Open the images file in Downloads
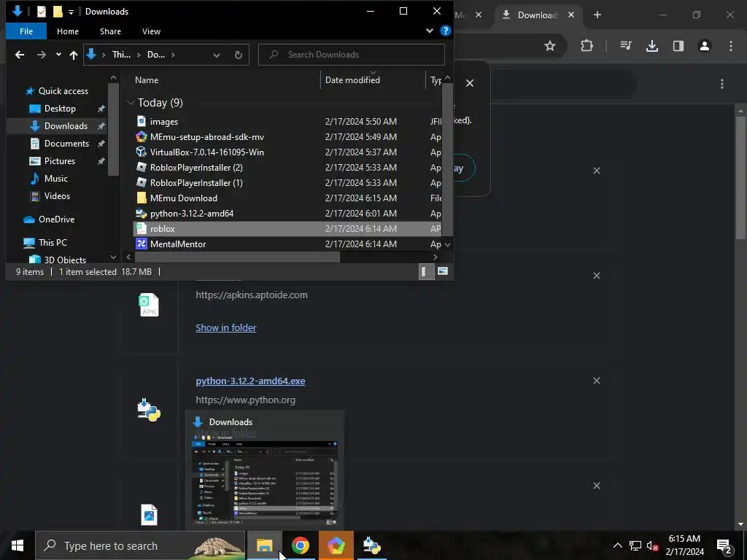The height and width of the screenshot is (560, 747). pyautogui.click(x=164, y=122)
